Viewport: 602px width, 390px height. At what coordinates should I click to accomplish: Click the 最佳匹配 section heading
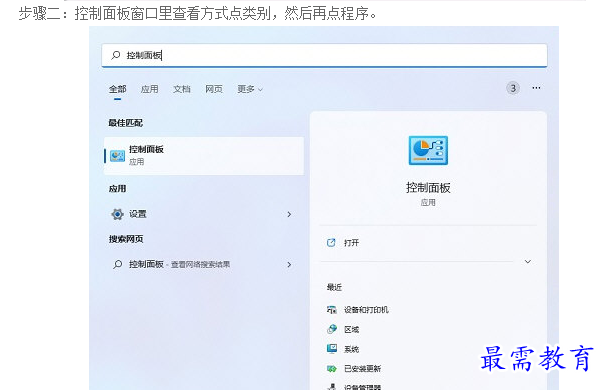[x=126, y=123]
